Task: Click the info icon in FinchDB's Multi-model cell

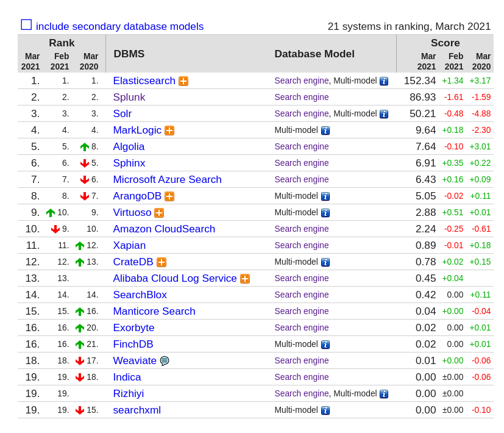Action: (325, 345)
